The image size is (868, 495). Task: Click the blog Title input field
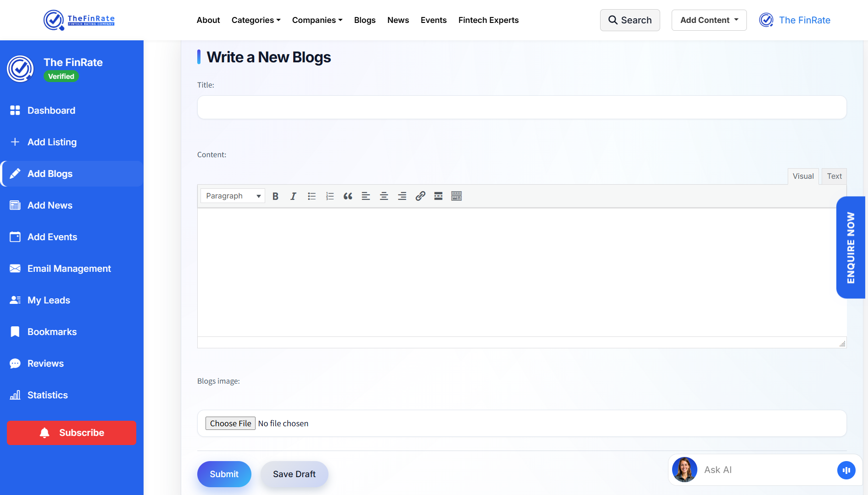(x=522, y=107)
